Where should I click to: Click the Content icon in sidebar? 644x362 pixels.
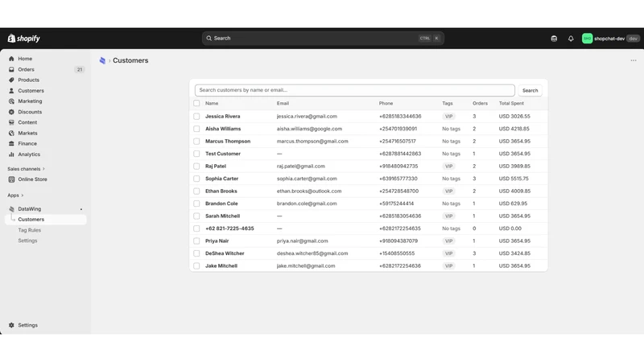[11, 122]
